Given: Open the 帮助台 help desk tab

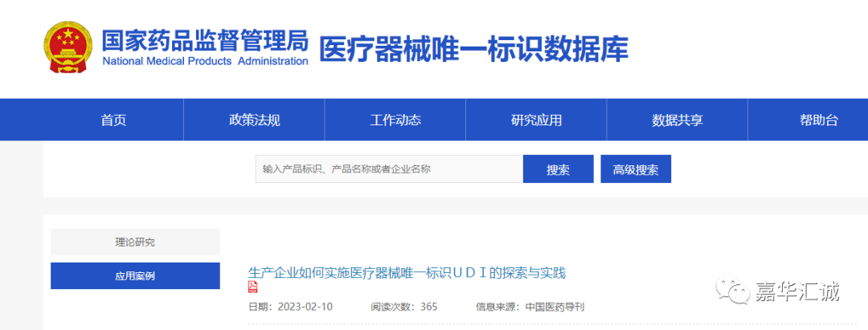Looking at the screenshot, I should (x=818, y=120).
